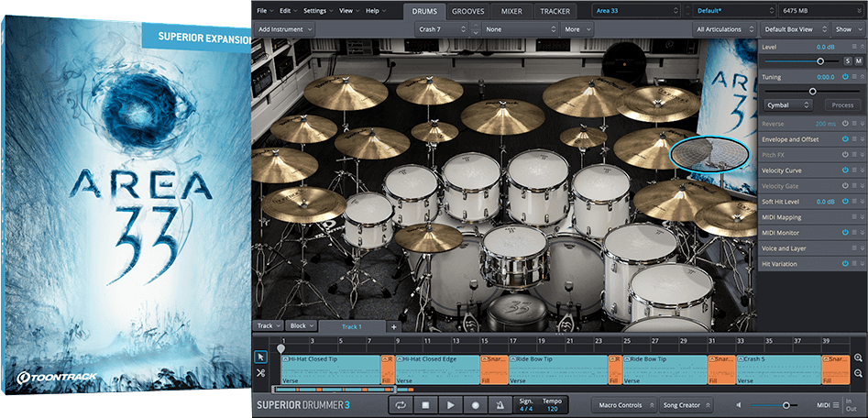
Task: Open the Add Instrument dropdown
Action: (285, 29)
